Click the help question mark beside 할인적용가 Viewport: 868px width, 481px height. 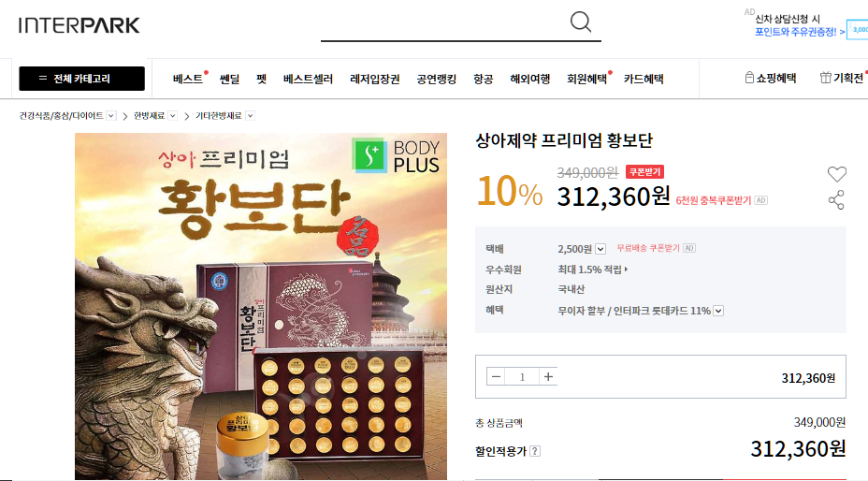[535, 451]
